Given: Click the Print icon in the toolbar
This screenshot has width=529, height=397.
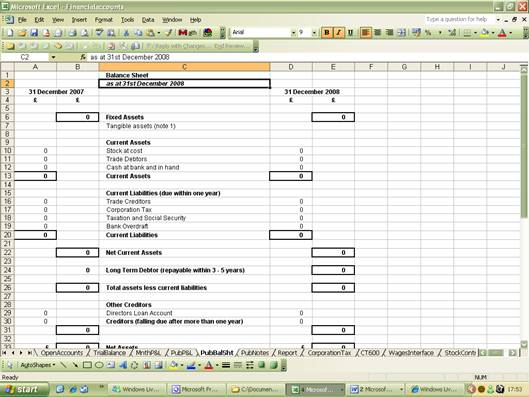Looking at the screenshot, I should pos(72,33).
